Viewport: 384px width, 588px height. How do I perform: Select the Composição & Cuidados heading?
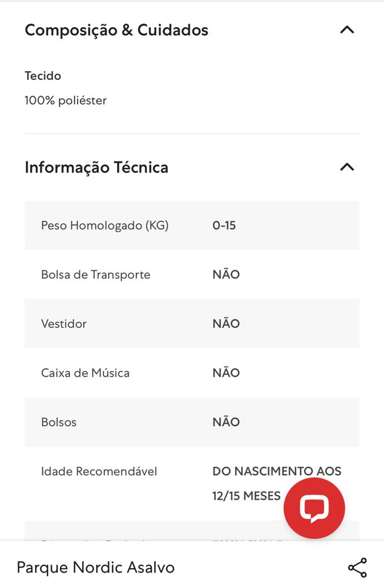(116, 30)
